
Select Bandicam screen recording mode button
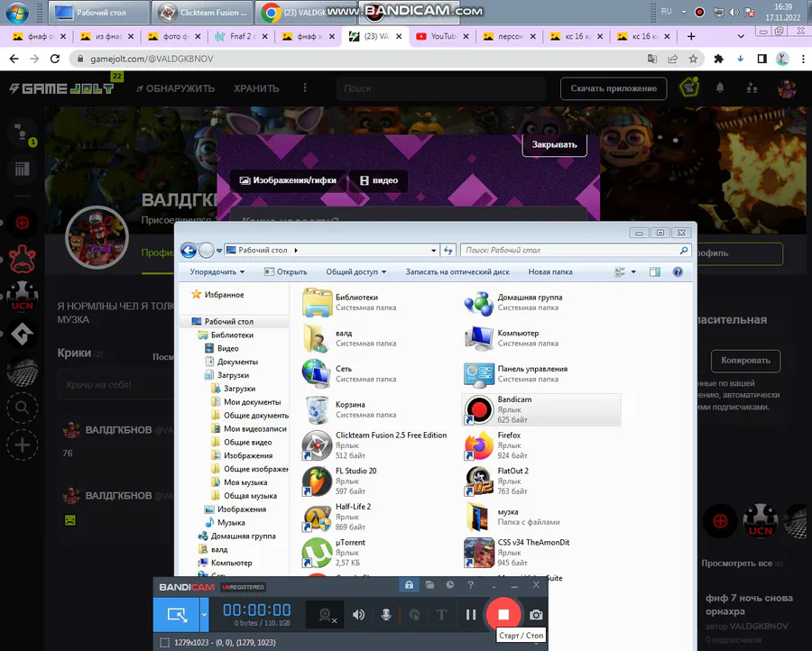[177, 615]
